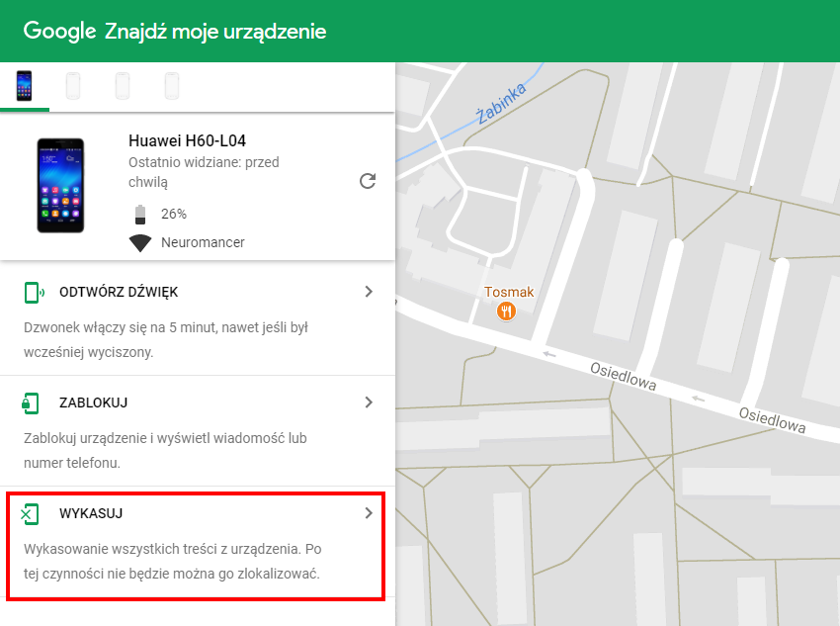Expand the ODTWÓRZ DŹWIĘK chevron
The height and width of the screenshot is (626, 840).
(369, 292)
